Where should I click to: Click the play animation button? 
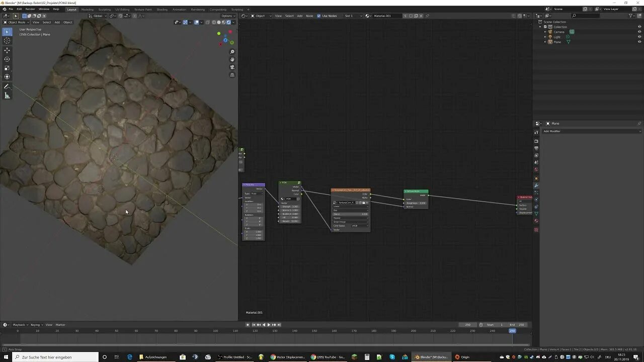click(x=269, y=325)
